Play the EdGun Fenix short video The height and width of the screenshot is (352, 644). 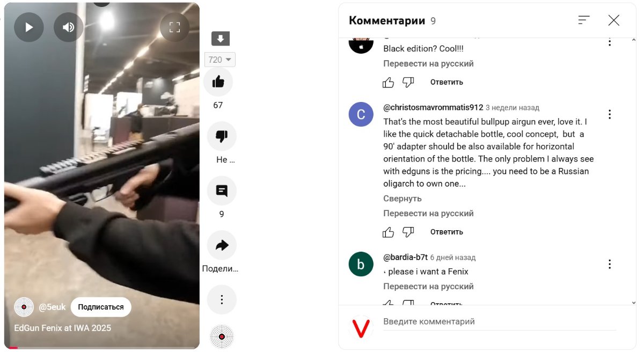(29, 27)
